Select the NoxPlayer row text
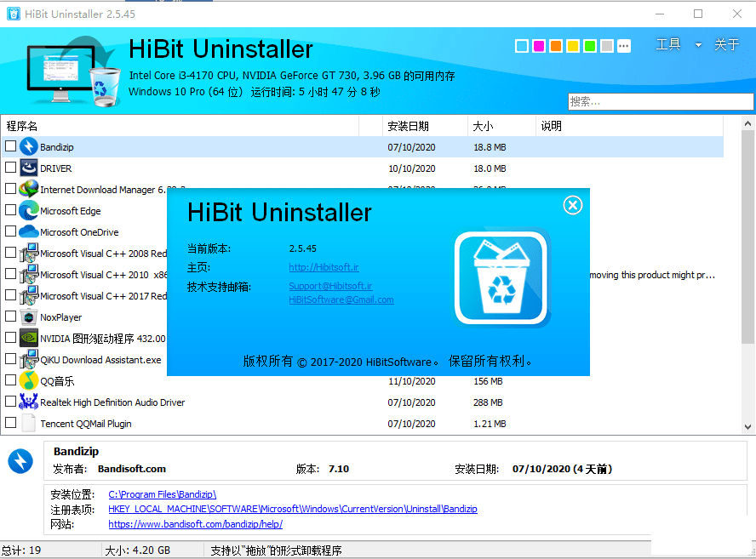This screenshot has width=756, height=559. click(60, 317)
